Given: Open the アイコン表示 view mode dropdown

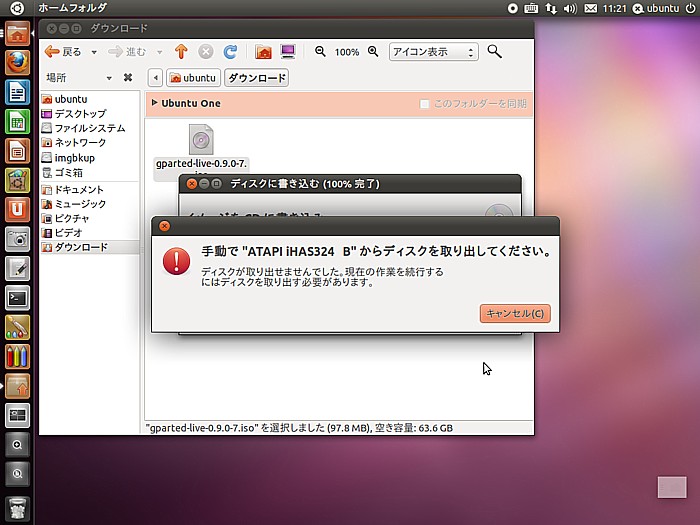Looking at the screenshot, I should 433,52.
